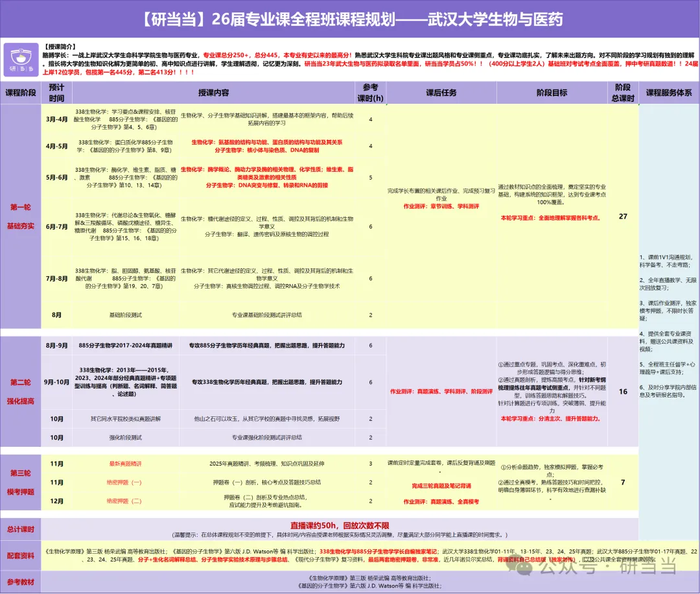Click the 7月-8月 time cell
The height and width of the screenshot is (594, 700).
[x=56, y=278]
